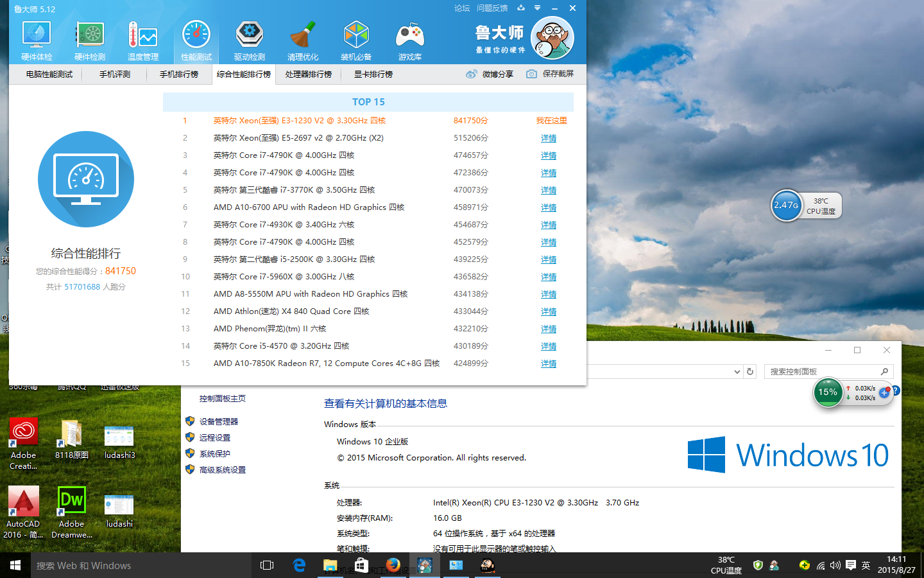924x578 pixels.
Task: Open Windows Start menu
Action: coord(15,565)
